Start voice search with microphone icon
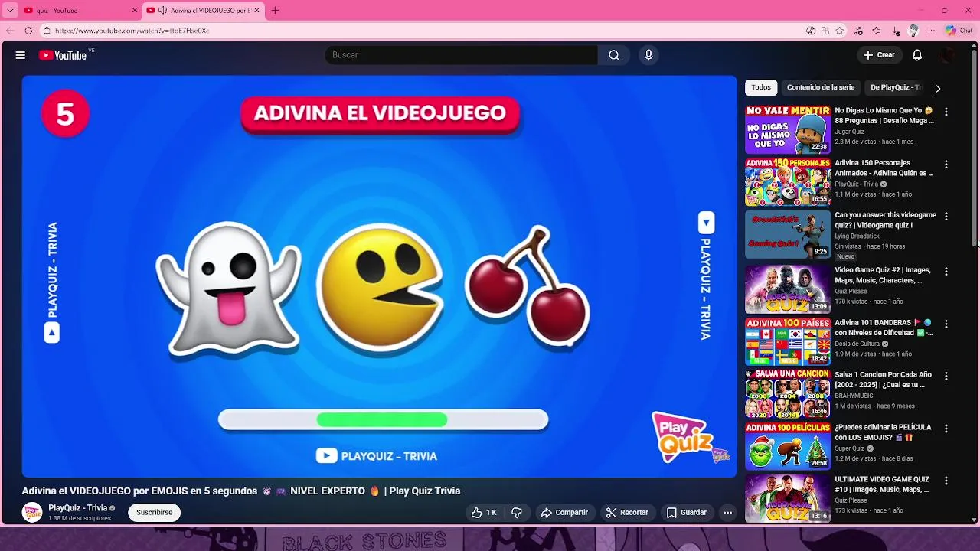Image resolution: width=980 pixels, height=551 pixels. click(x=648, y=55)
